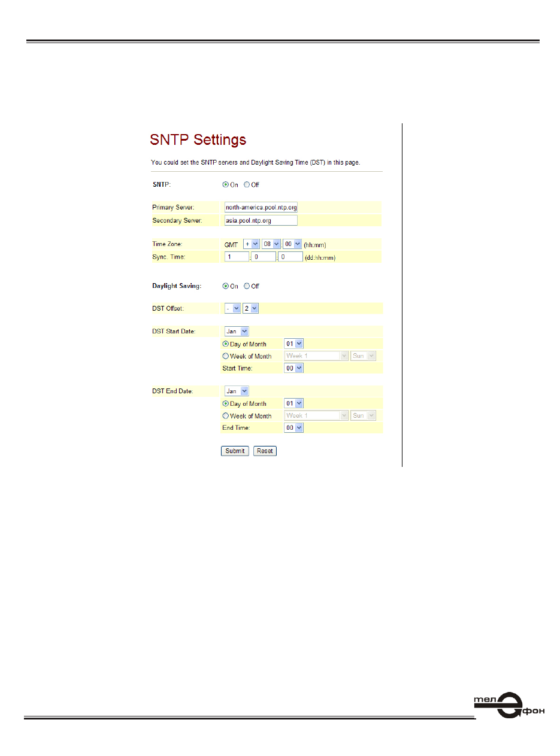The height and width of the screenshot is (756, 560).
Task: Enable Daylight Saving On option
Action: (226, 286)
